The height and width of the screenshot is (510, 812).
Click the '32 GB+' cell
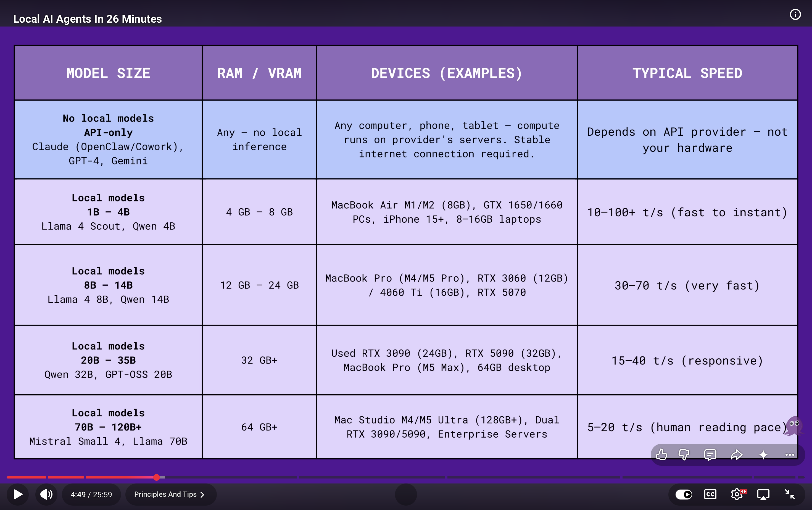(259, 360)
